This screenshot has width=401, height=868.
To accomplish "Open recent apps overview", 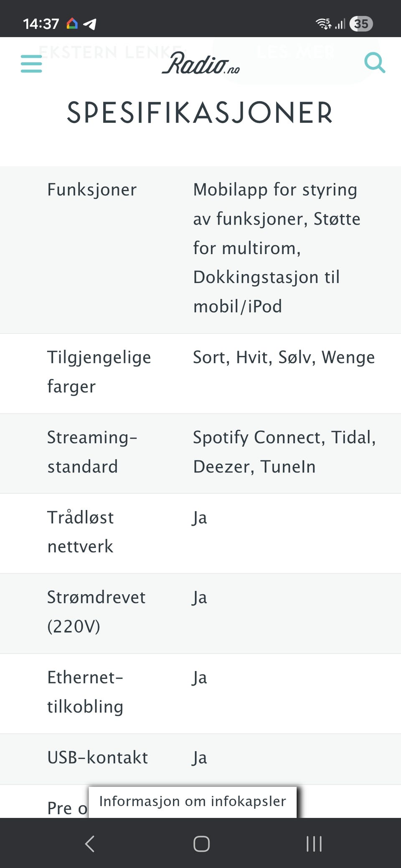I will (x=314, y=843).
